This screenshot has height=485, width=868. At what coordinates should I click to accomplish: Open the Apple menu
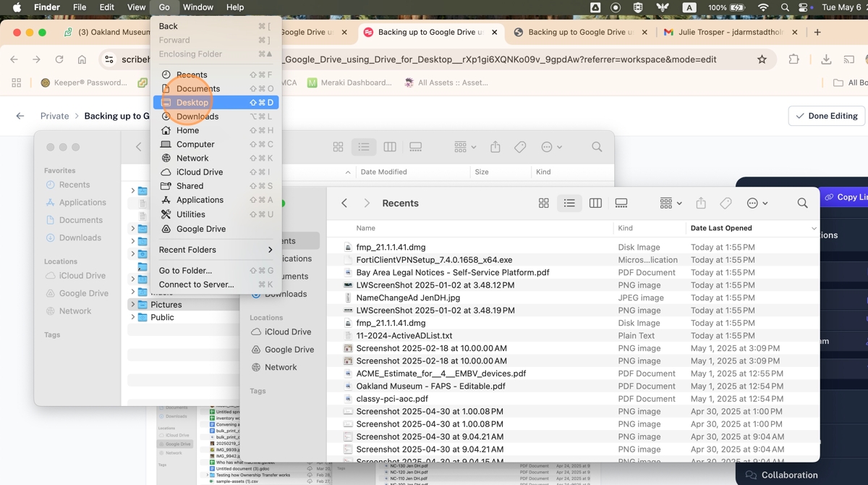17,7
